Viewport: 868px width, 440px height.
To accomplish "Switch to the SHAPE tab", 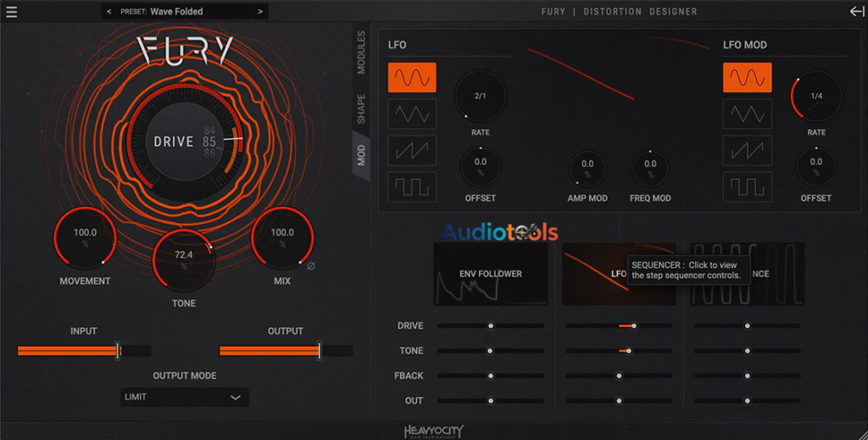I will [361, 109].
